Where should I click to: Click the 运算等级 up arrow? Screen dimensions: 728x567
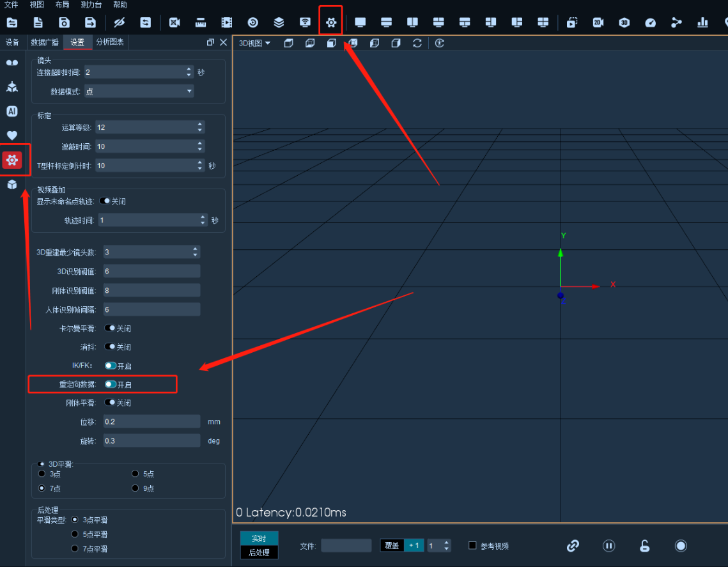(199, 125)
